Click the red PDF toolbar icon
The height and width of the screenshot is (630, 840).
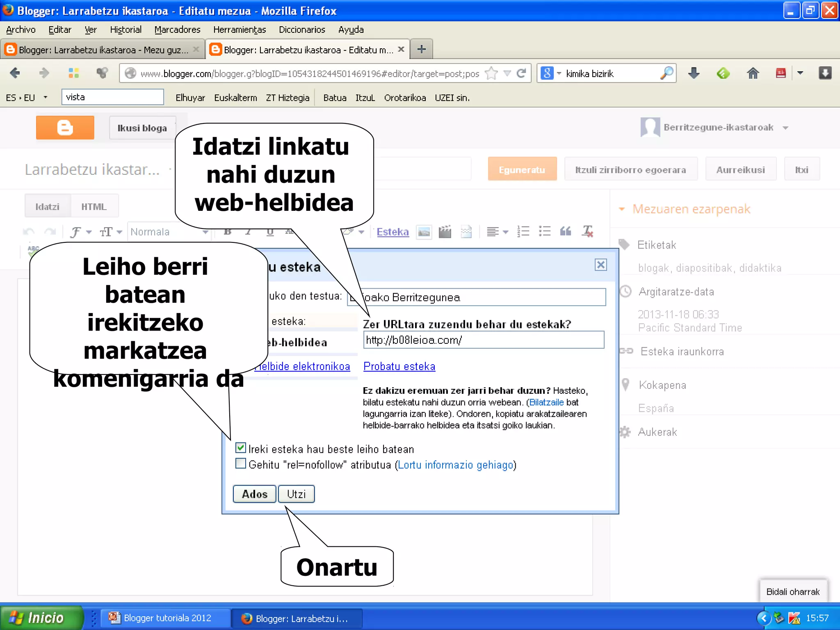point(781,73)
